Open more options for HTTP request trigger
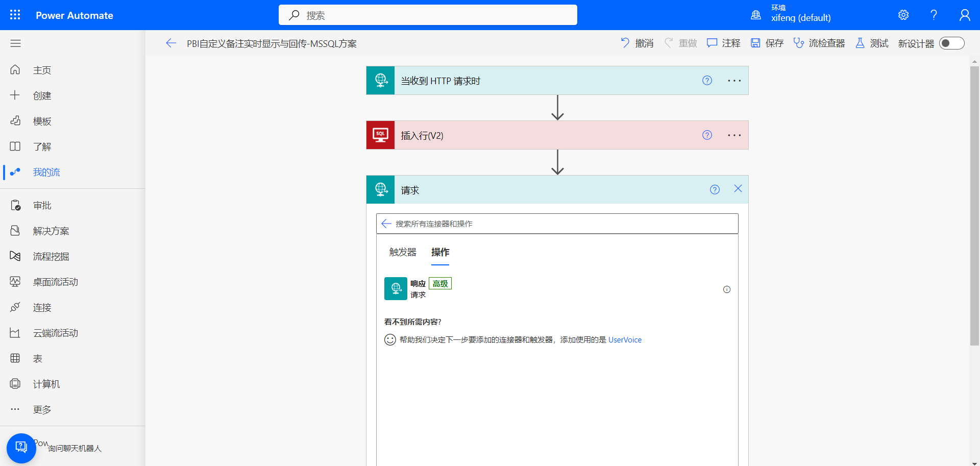 click(x=734, y=81)
